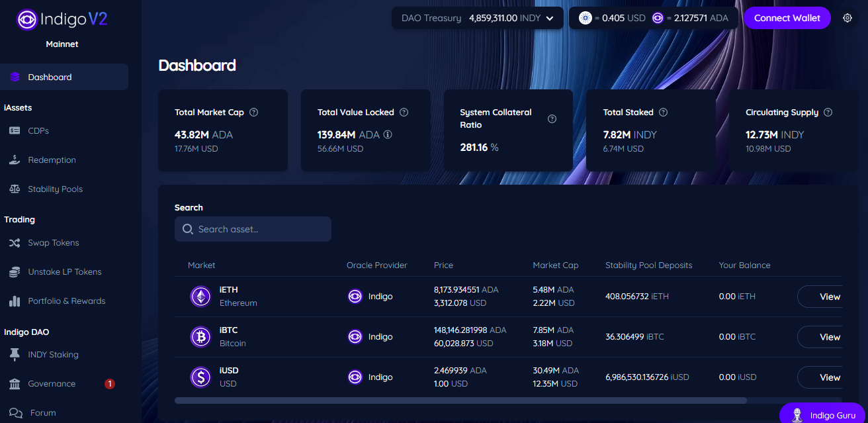Go to the CDPs page
Viewport: 868px width, 423px height.
[x=38, y=130]
